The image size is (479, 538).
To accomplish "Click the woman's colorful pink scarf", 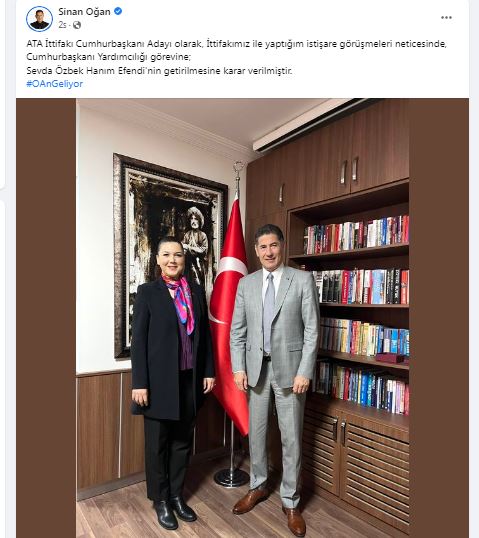I will point(180,302).
